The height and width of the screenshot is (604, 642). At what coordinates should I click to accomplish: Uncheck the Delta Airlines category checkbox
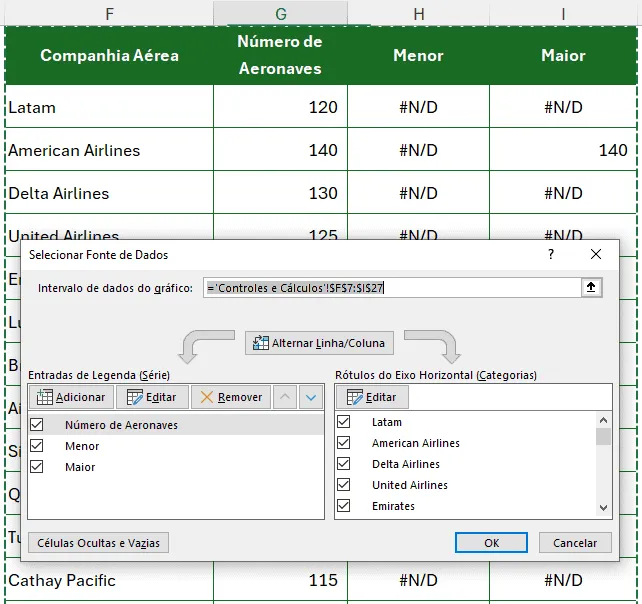344,464
